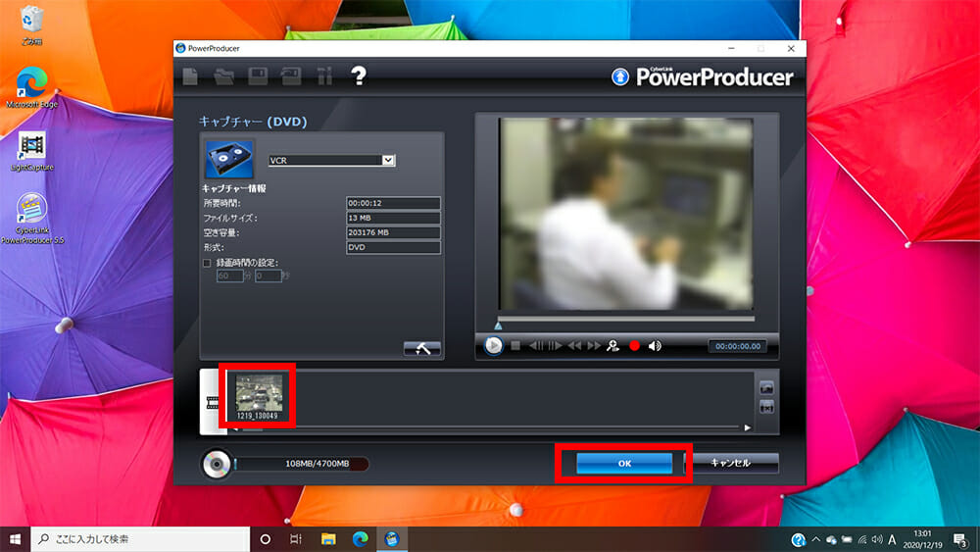The image size is (980, 552).
Task: Start recording with the red Record button
Action: point(634,346)
